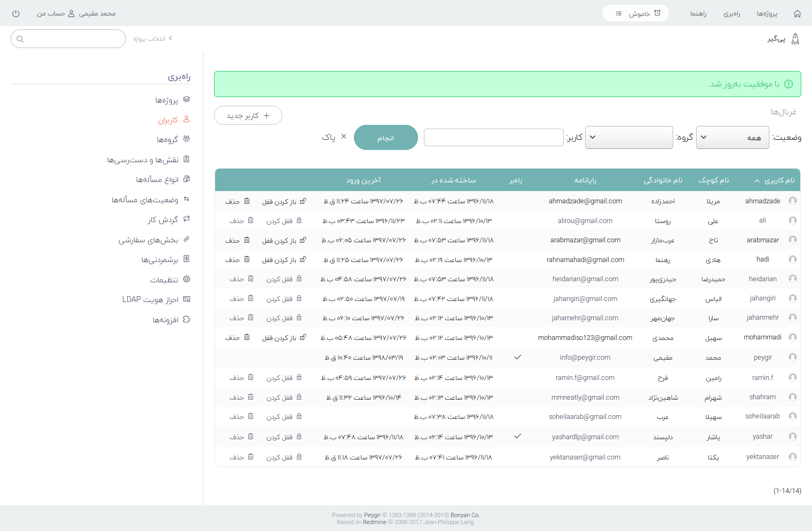This screenshot has width=812, height=531.
Task: Click the enumerations (برشمردنی‌ها) icon
Action: [186, 259]
